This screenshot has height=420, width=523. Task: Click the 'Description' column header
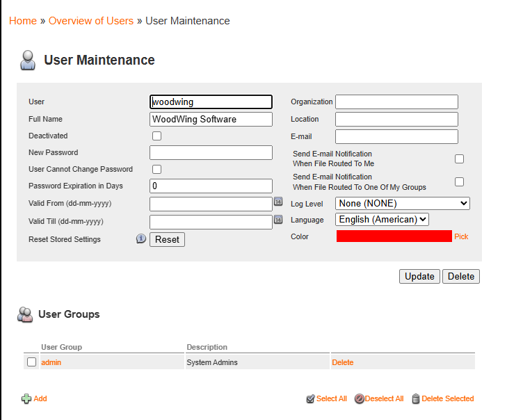pyautogui.click(x=207, y=347)
